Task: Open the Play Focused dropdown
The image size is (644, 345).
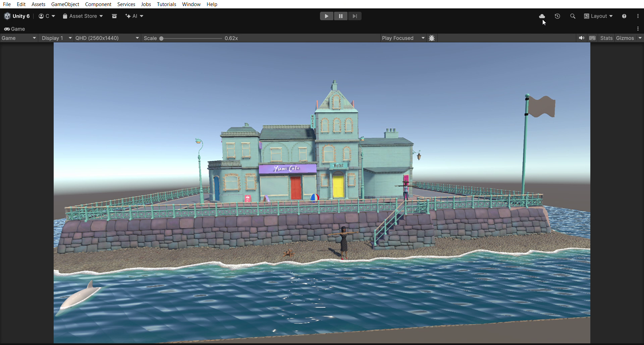Action: 403,38
